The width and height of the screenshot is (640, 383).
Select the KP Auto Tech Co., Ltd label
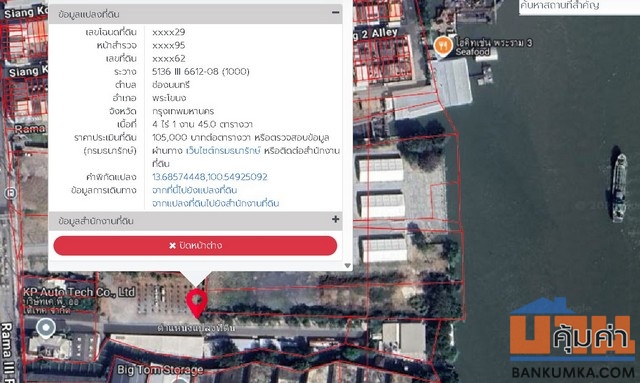point(79,292)
